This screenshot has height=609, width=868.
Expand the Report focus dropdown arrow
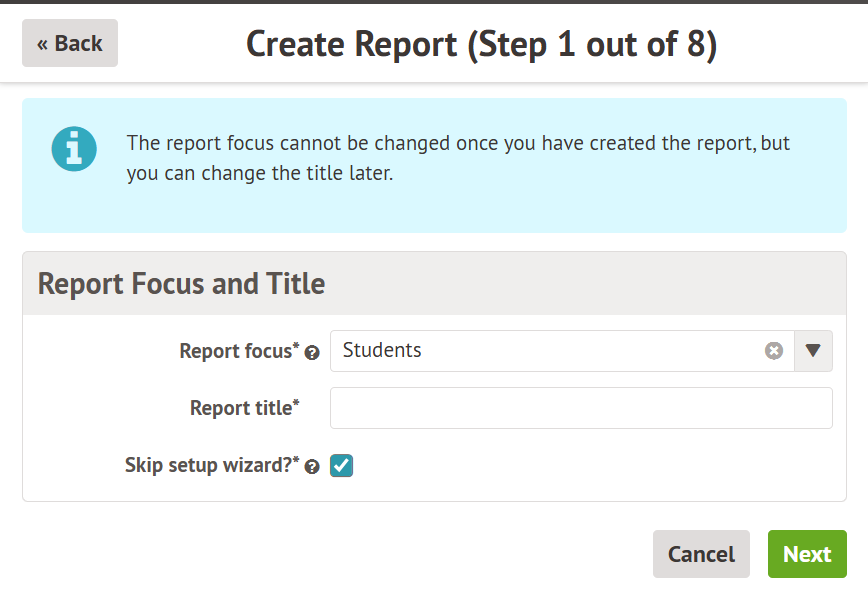point(813,351)
